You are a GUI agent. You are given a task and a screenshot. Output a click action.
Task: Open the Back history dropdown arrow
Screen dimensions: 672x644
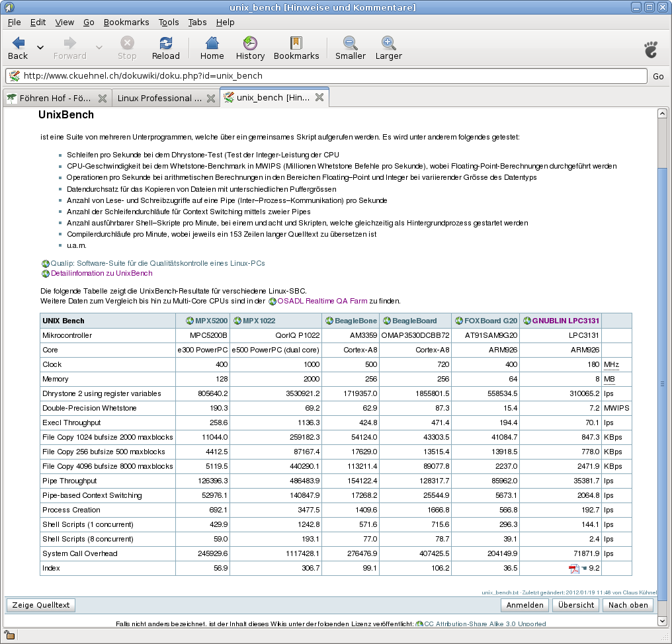[40, 48]
